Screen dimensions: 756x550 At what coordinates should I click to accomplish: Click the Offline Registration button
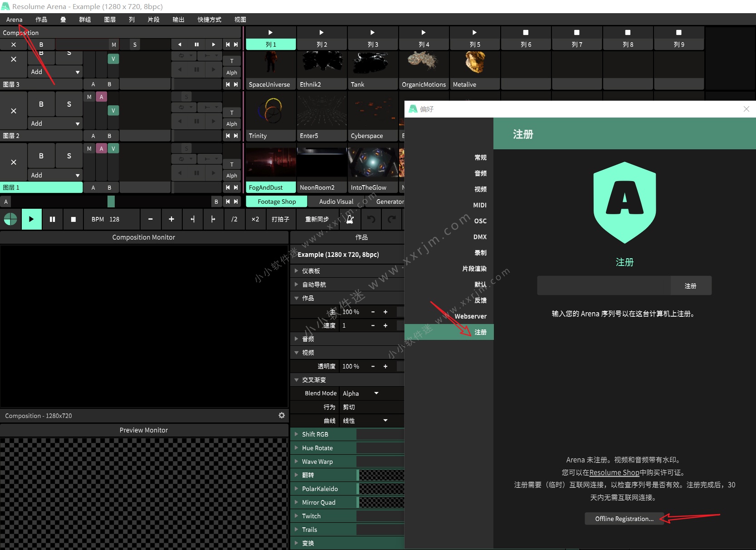pos(624,518)
